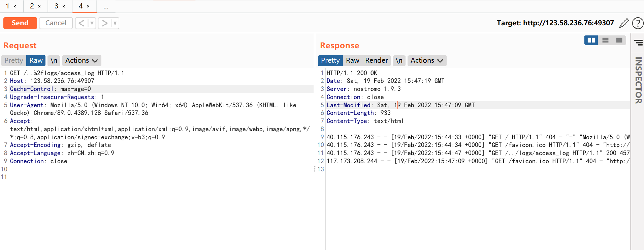This screenshot has height=250, width=644.
Task: Expand the INSPECTOR side panel
Action: [x=638, y=80]
